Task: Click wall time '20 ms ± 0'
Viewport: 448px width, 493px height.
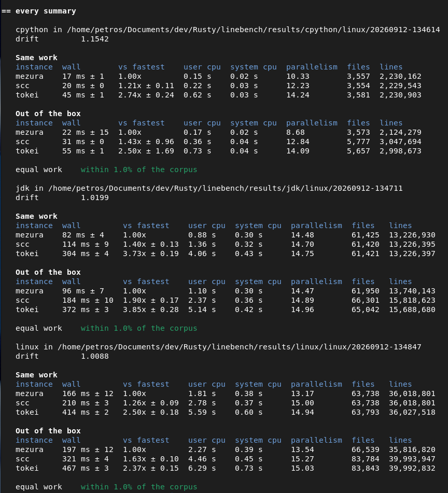Action: pos(83,86)
